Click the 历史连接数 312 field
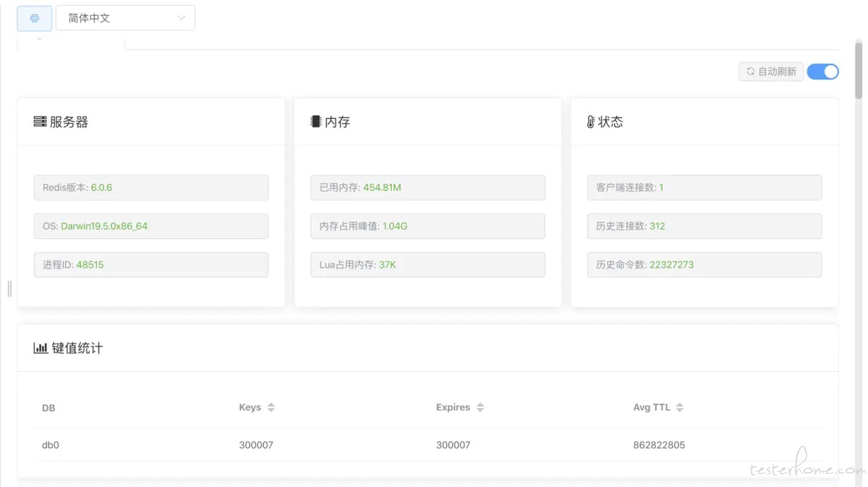 pos(705,226)
